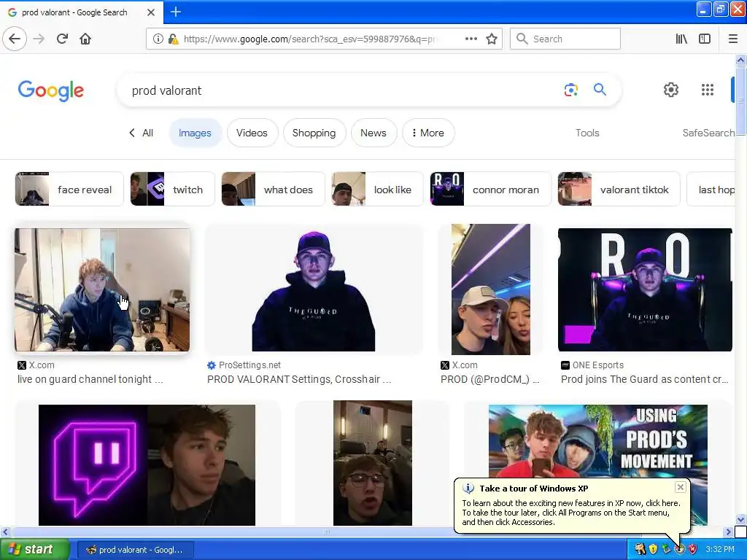Toggle the sidebar view icon
This screenshot has width=747, height=560.
pyautogui.click(x=705, y=39)
